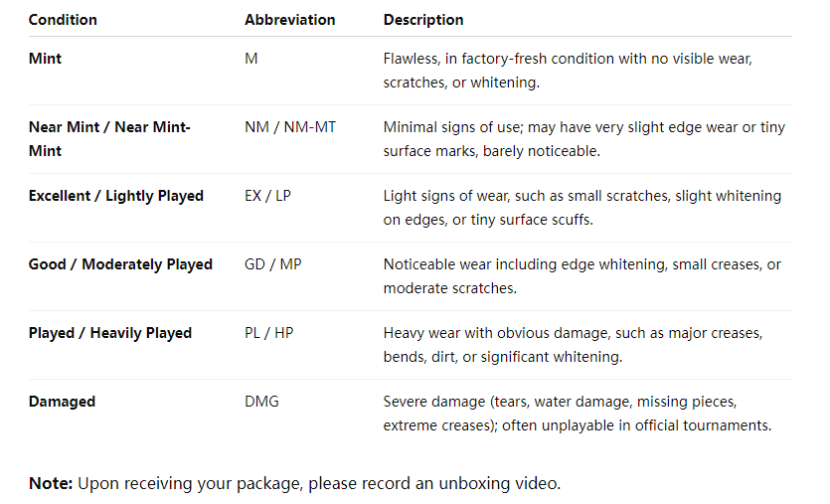Click the Description column header
The image size is (830, 504).
(423, 20)
